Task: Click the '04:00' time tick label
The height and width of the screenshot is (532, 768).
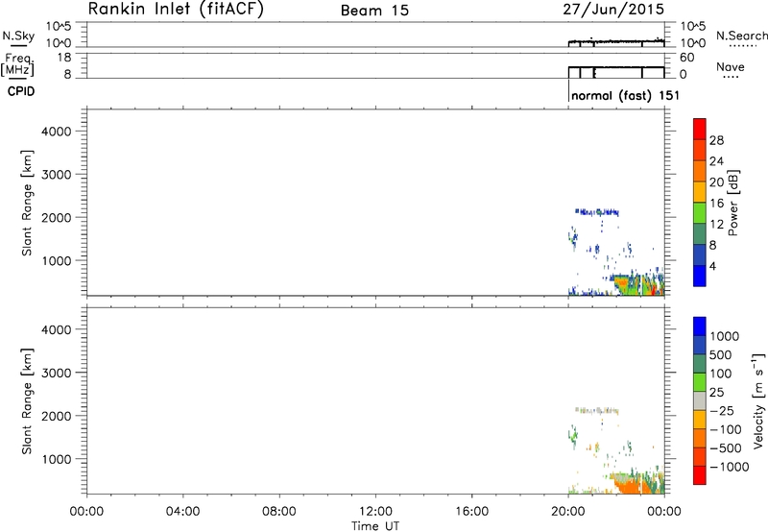Action: click(x=182, y=512)
